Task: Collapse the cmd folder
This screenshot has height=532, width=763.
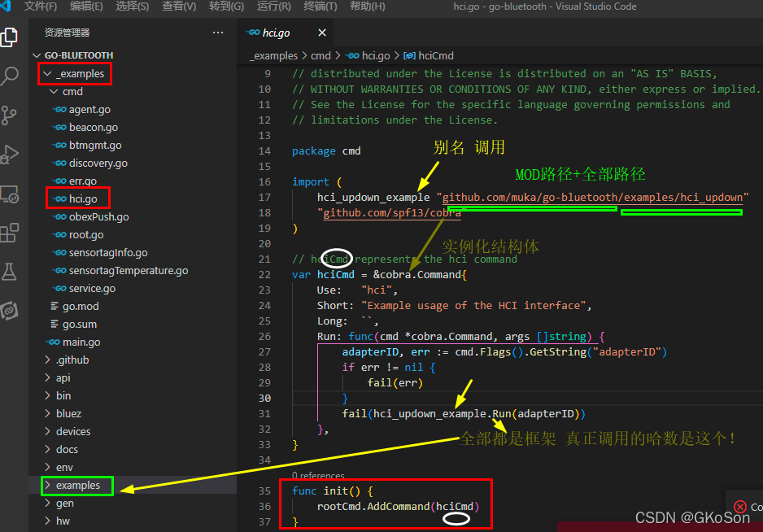Action: (54, 91)
